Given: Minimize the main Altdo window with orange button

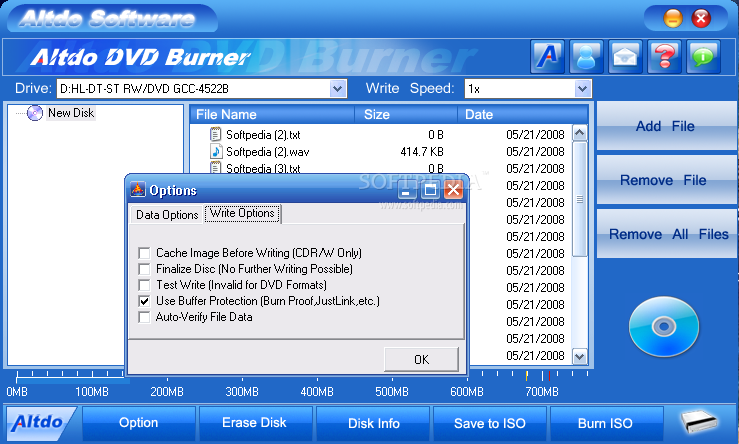Looking at the screenshot, I should click(x=673, y=19).
